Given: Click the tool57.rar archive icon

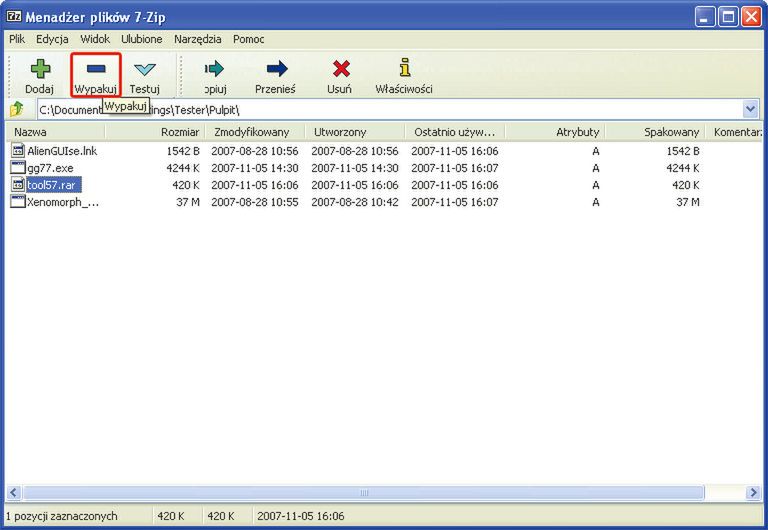Looking at the screenshot, I should 18,185.
